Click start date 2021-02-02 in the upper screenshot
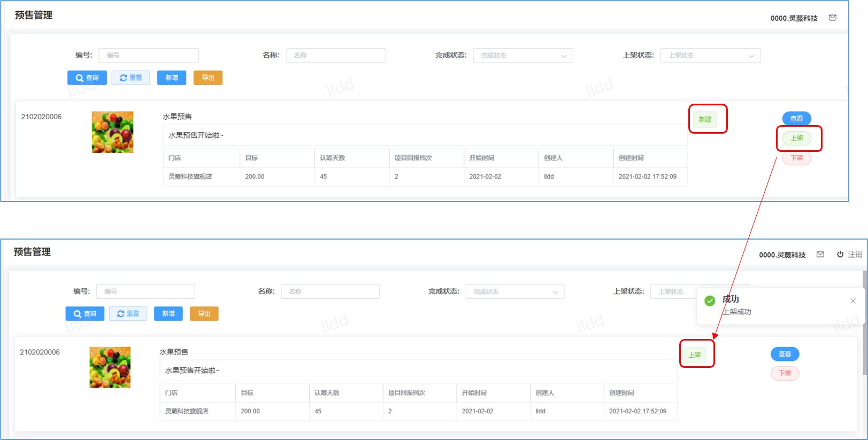Viewport: 868px width, 440px height. coord(486,176)
